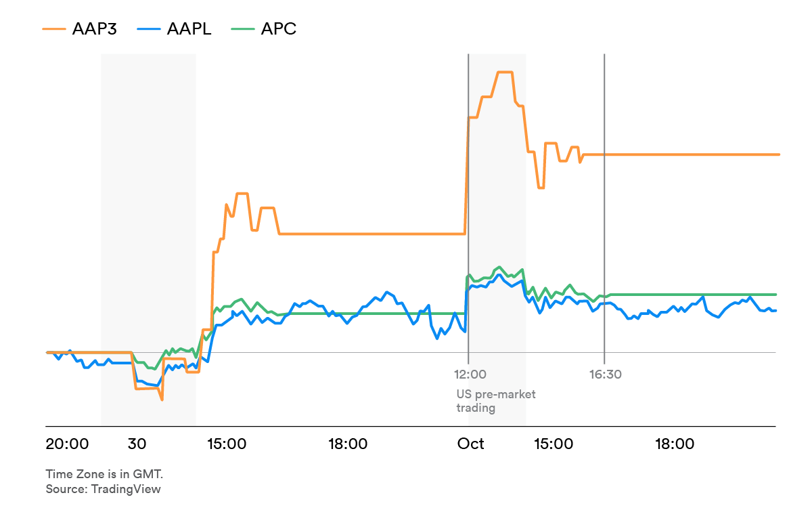Click the AAP3 peak plateau after Oct
Screen dimensions: 812x510
[x=505, y=72]
